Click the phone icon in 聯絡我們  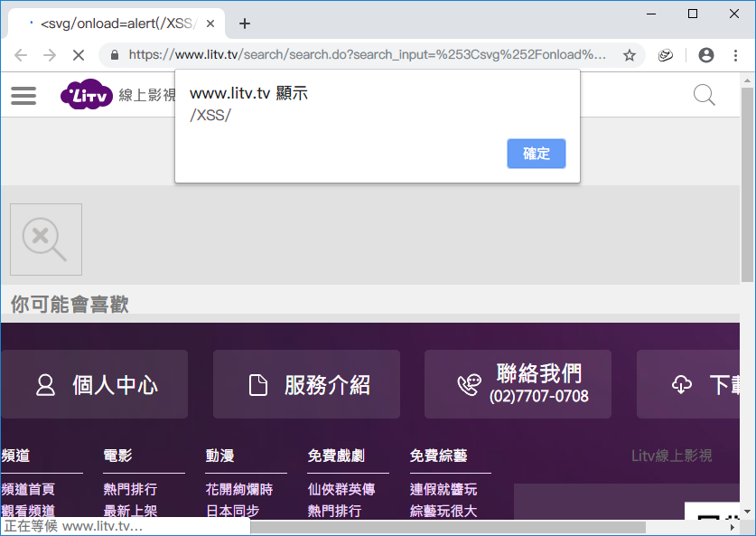[x=469, y=385]
